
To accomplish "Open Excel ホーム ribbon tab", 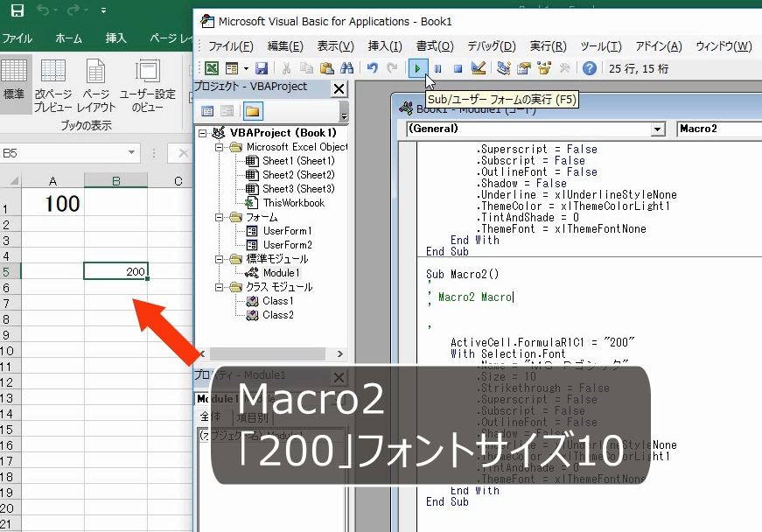I will point(68,38).
